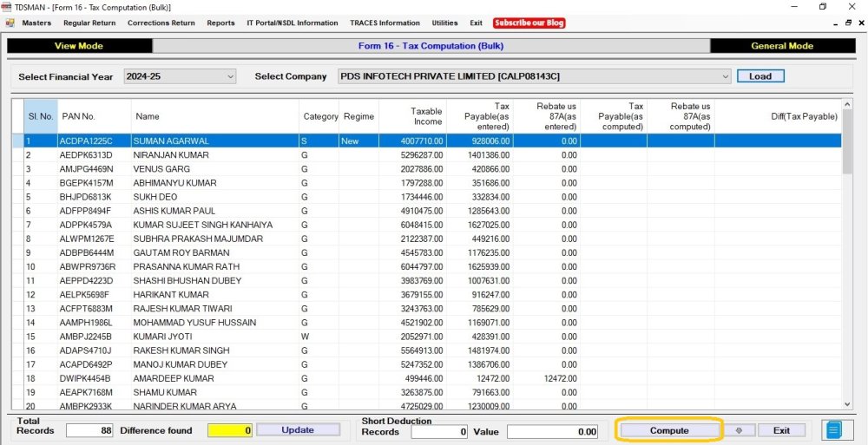Click the down arrow button next to Compute
The height and width of the screenshot is (445, 868).
point(739,430)
